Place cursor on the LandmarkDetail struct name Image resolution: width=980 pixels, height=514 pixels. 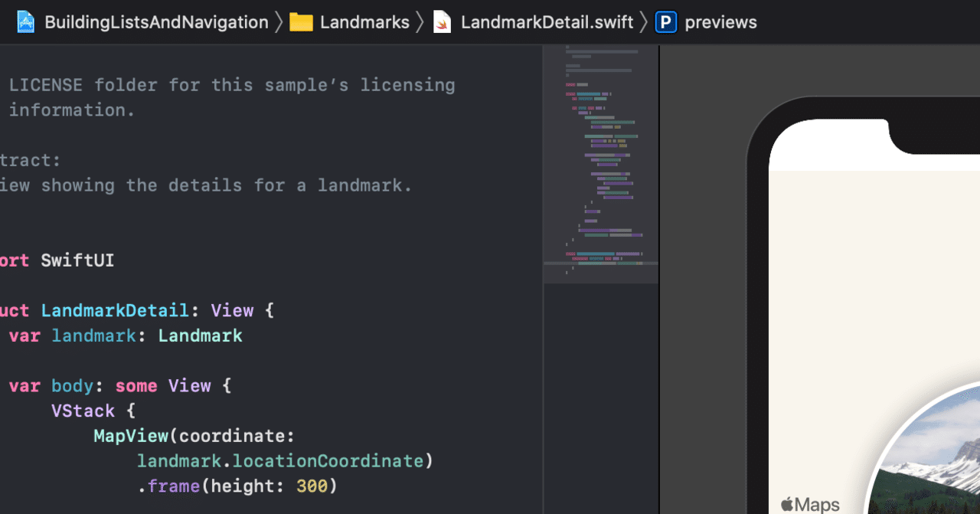point(115,310)
